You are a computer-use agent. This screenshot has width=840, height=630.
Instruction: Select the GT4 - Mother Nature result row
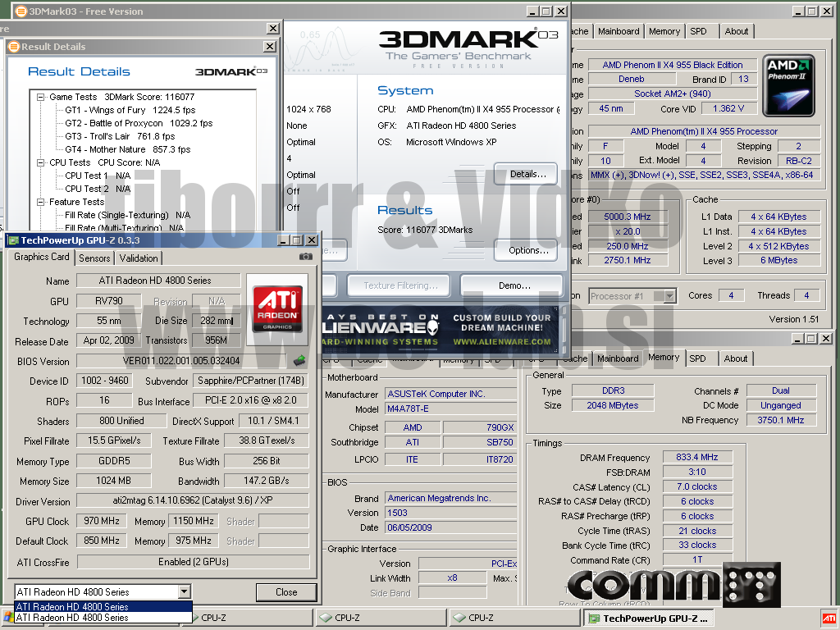point(127,149)
